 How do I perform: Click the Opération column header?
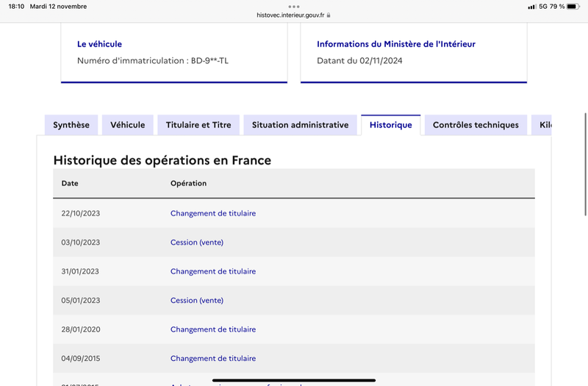(188, 183)
